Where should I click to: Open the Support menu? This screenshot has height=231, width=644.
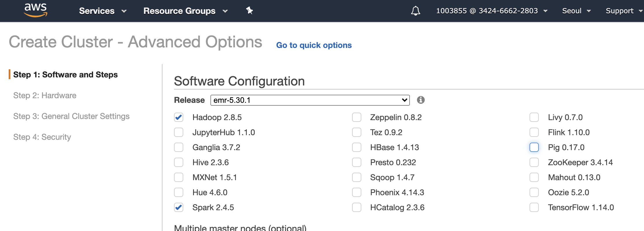pyautogui.click(x=623, y=11)
